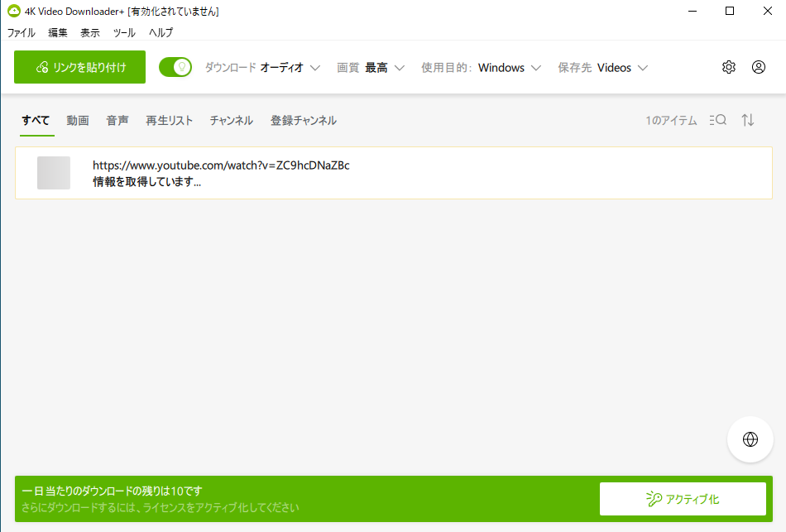786x532 pixels.
Task: Close the 4K Video Downloader+ window
Action: tap(768, 11)
